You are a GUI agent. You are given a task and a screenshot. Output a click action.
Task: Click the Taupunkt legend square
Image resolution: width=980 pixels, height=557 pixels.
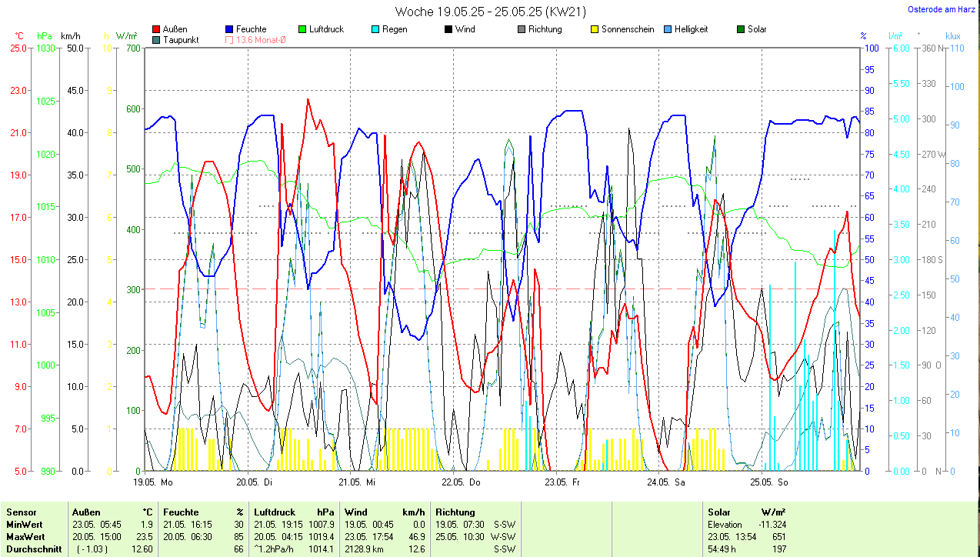click(157, 40)
